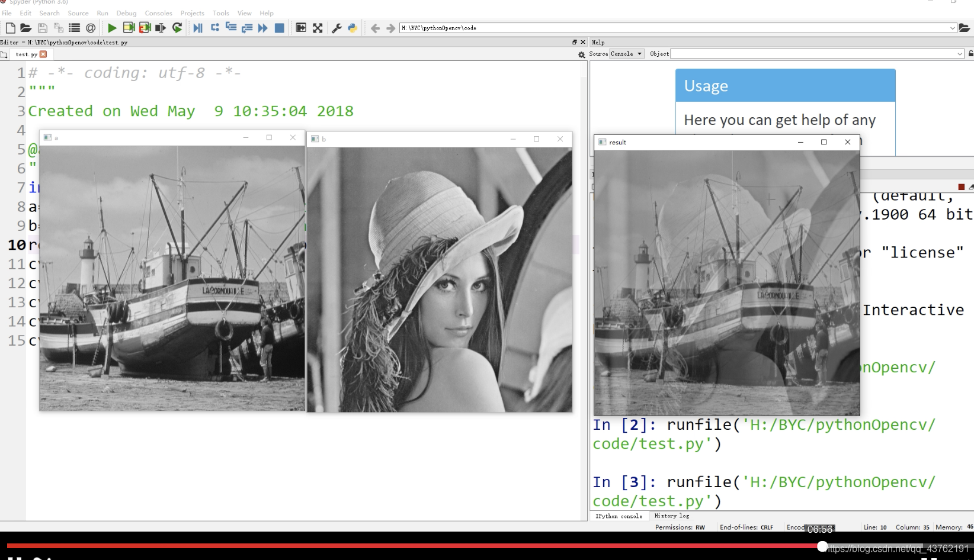
Task: Step into function debug icon
Action: (231, 28)
